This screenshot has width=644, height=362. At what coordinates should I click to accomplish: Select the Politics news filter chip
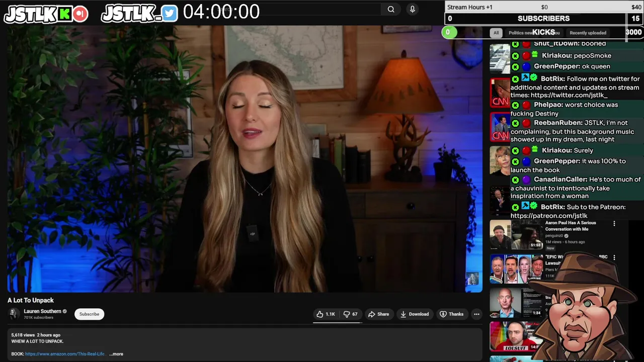[x=520, y=33]
